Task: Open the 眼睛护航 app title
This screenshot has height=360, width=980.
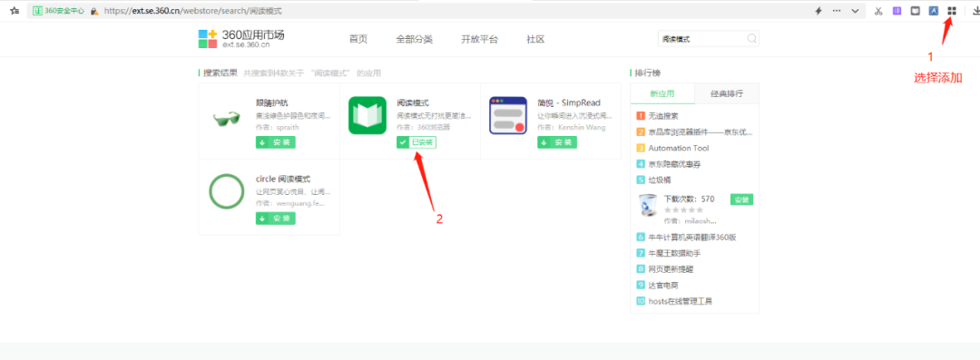Action: 272,102
